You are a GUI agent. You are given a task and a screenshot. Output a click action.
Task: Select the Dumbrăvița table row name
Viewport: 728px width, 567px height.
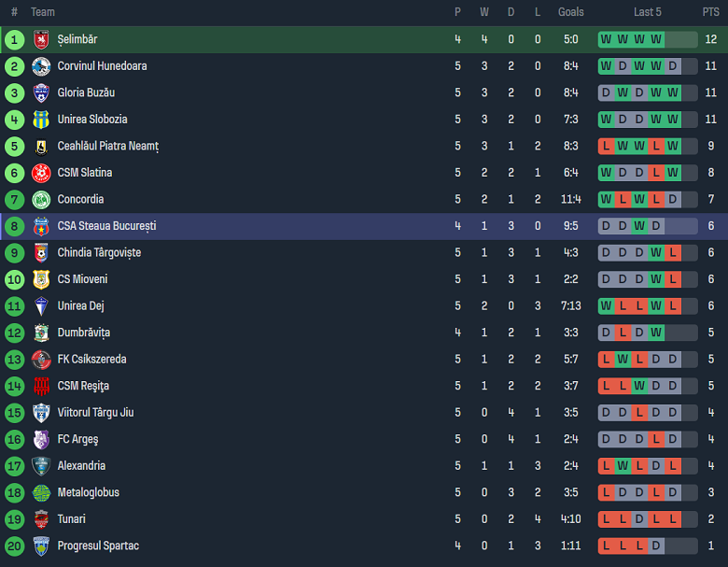(83, 333)
